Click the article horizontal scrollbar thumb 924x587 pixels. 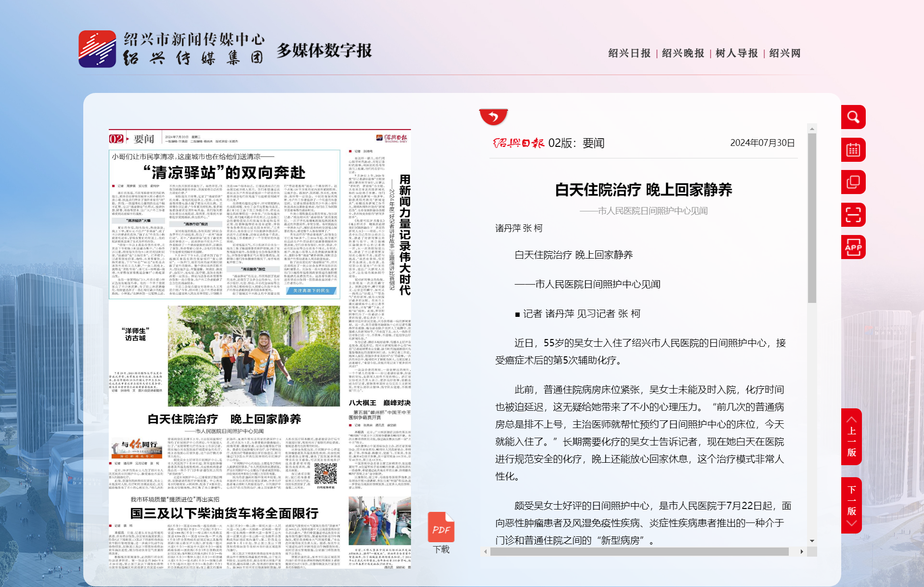pyautogui.click(x=639, y=551)
